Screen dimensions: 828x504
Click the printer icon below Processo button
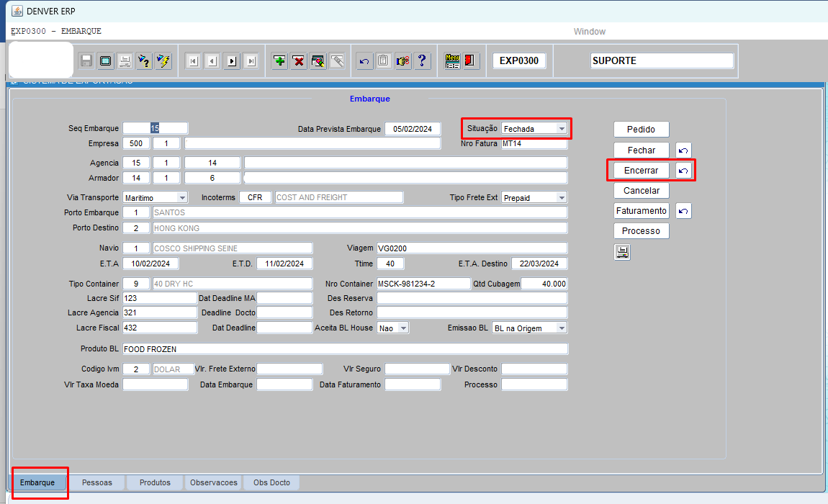(x=623, y=252)
